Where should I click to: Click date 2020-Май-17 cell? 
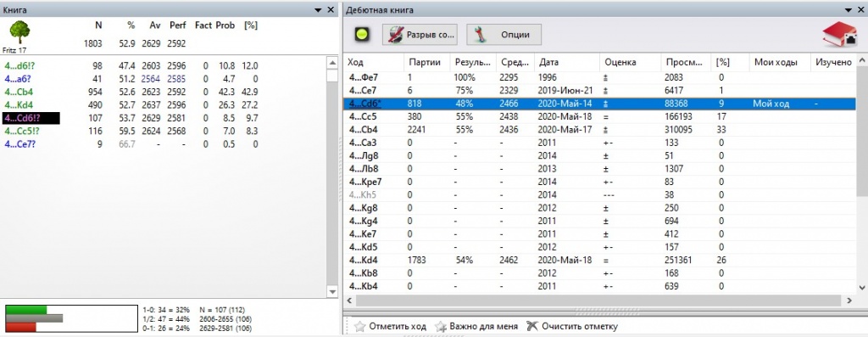click(565, 130)
